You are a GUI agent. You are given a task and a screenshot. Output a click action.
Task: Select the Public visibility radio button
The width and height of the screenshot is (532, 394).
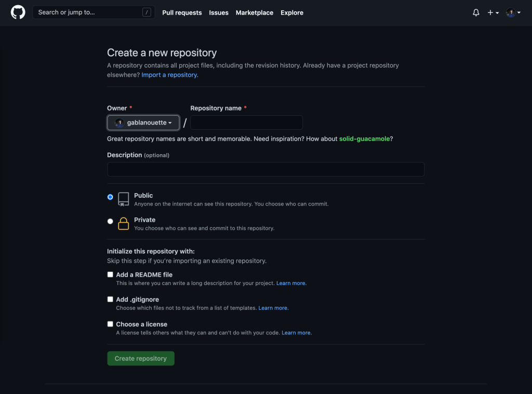point(110,197)
